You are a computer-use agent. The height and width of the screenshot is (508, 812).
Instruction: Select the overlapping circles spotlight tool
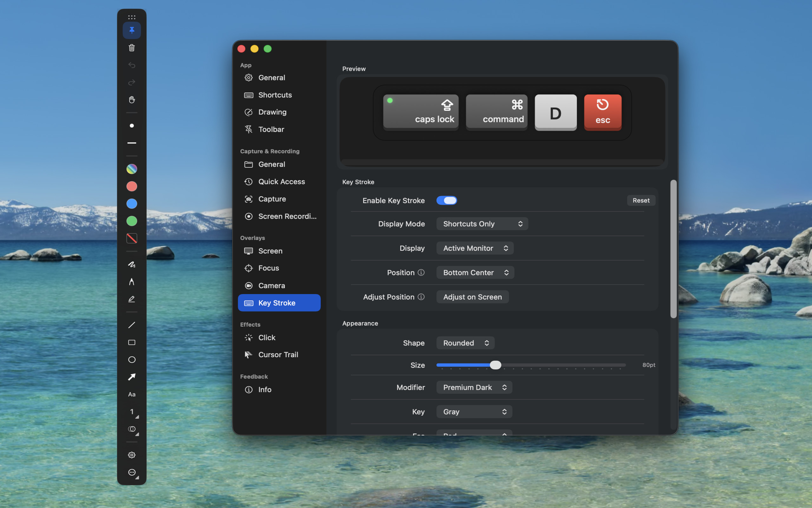pos(132,429)
